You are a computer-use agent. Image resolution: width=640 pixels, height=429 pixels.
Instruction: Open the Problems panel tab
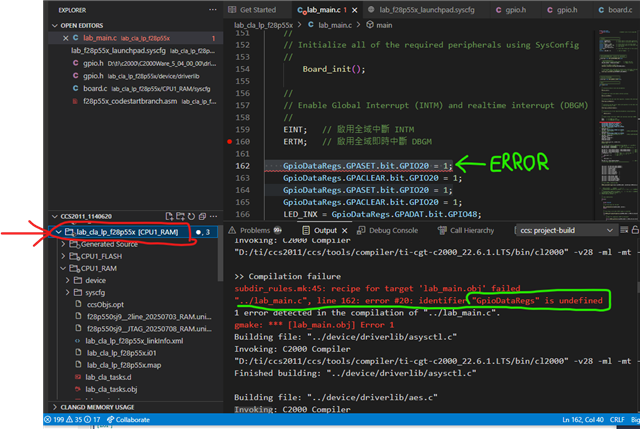tap(255, 230)
